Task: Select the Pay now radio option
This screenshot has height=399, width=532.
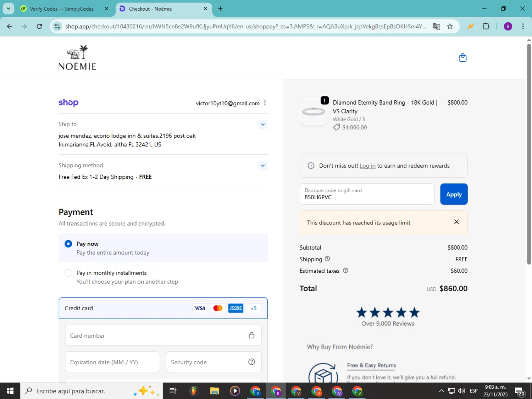Action: click(x=68, y=244)
